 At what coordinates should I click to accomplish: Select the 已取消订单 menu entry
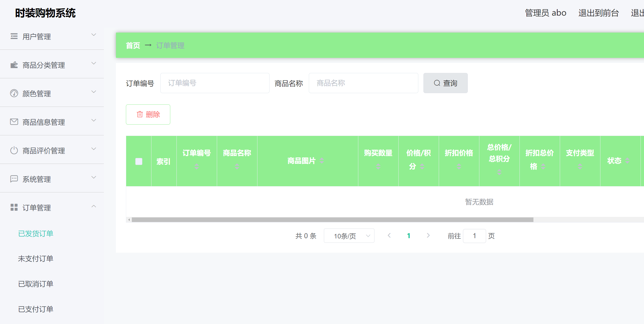[x=36, y=284]
